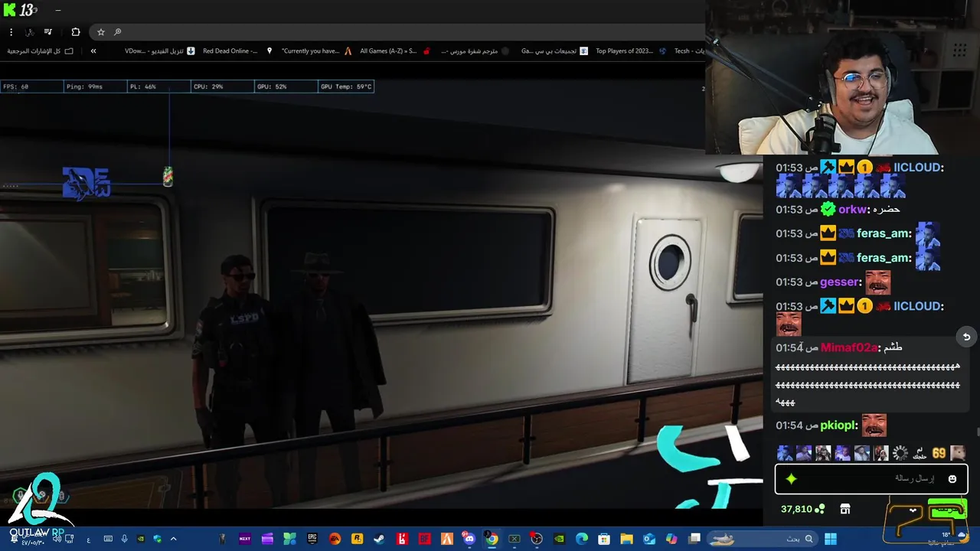Click orkw's verified badge in chat

[828, 209]
